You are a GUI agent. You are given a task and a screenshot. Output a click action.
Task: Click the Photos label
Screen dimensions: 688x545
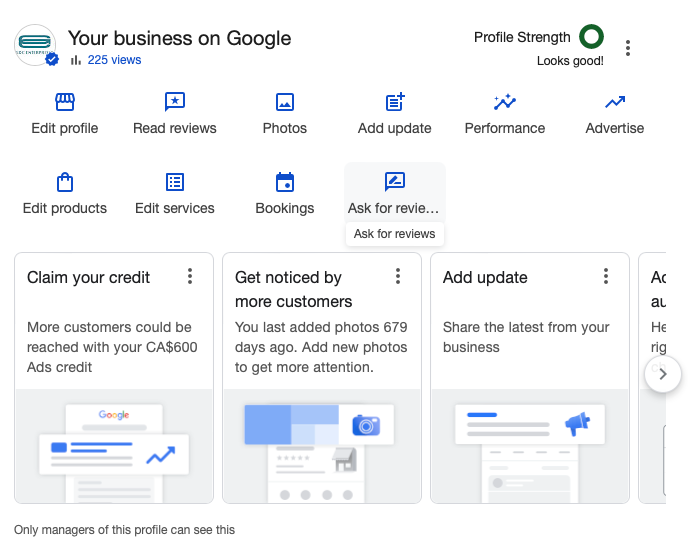[285, 128]
